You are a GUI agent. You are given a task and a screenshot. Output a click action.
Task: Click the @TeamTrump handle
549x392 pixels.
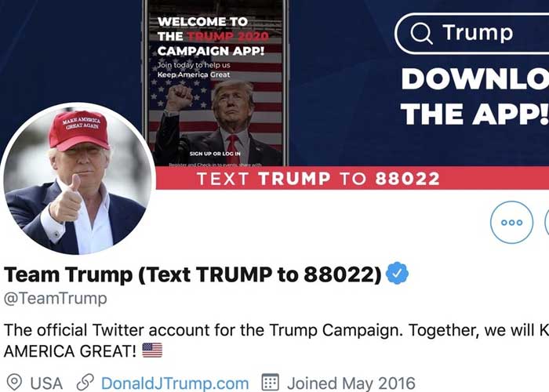pyautogui.click(x=56, y=299)
